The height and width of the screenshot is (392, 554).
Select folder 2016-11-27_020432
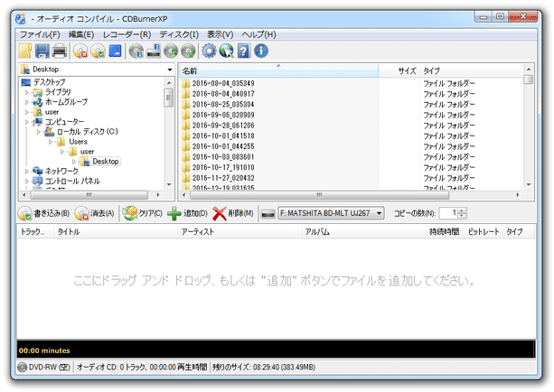223,178
